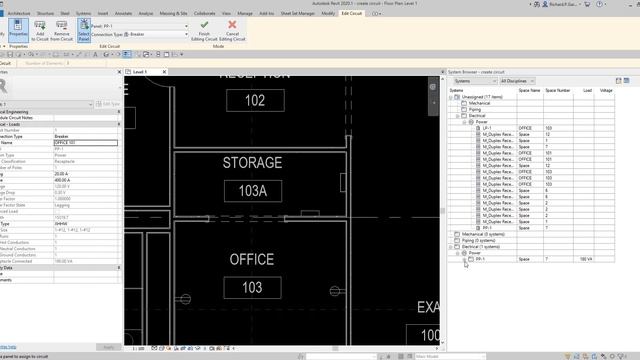Collapse Identity Data properties group
640x360 pixels.
pos(119,268)
